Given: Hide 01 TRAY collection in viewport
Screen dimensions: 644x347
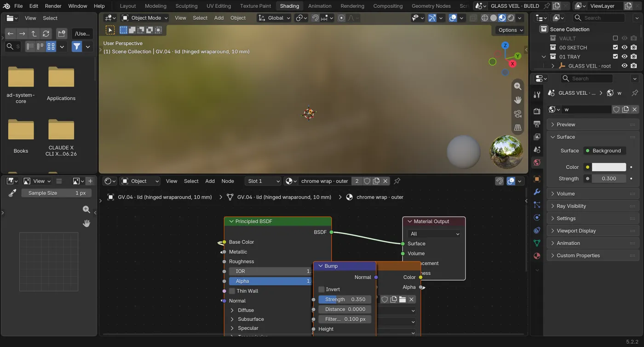Looking at the screenshot, I should [x=624, y=57].
